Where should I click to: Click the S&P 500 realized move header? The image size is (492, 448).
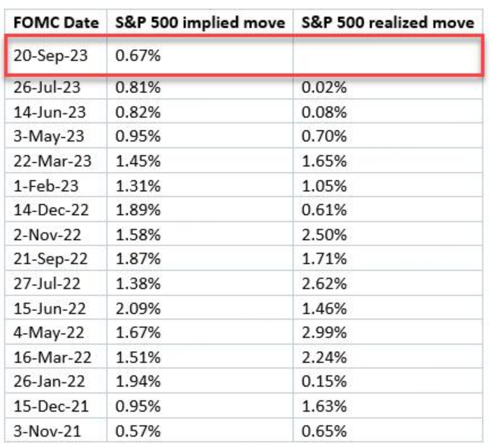(x=387, y=22)
